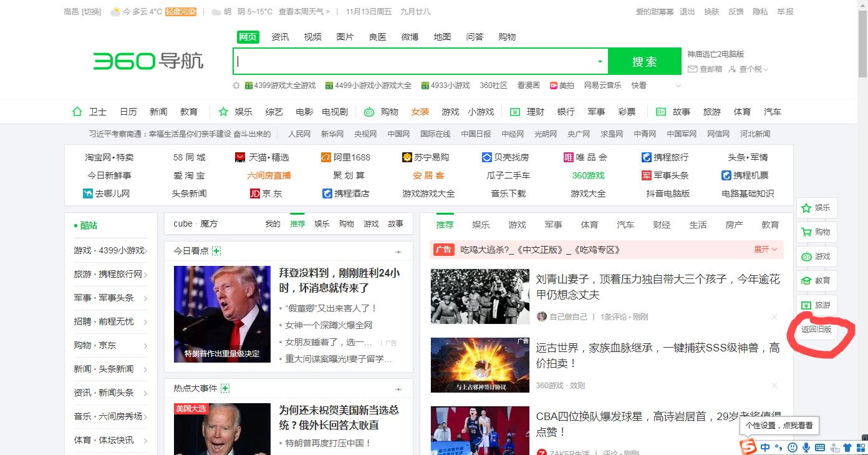The image size is (868, 455).
Task: Select the 视频 search tab
Action: point(312,37)
